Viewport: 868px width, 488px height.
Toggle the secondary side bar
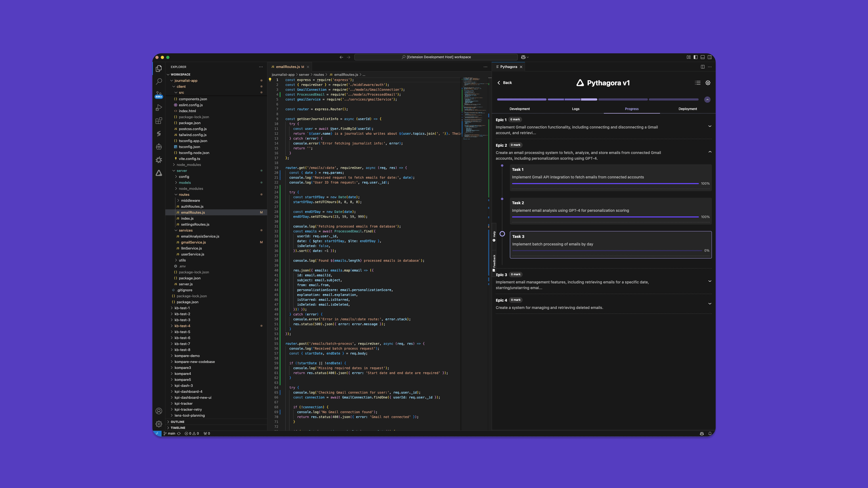(x=710, y=57)
